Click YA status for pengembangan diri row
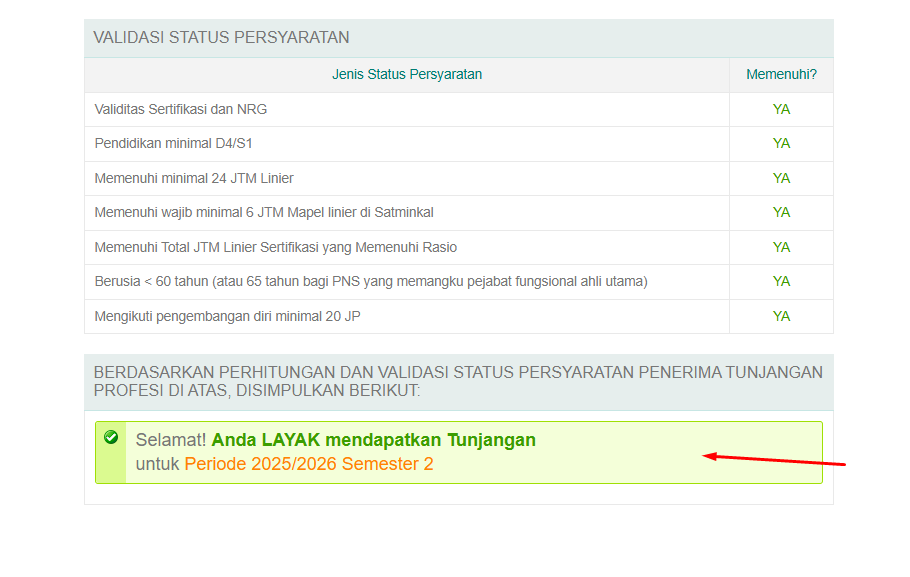Image resolution: width=910 pixels, height=577 pixels. point(781,316)
